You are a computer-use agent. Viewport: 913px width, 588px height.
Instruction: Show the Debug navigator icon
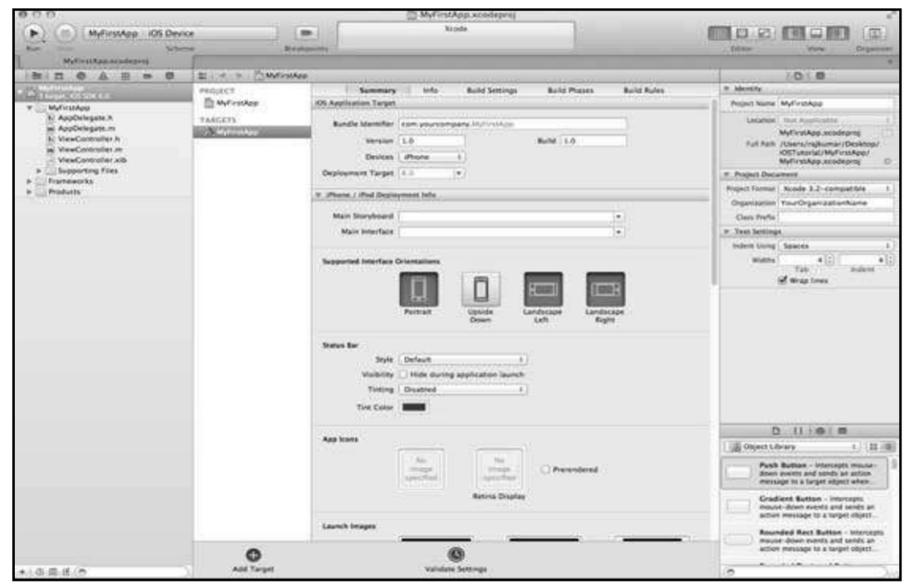pos(125,75)
